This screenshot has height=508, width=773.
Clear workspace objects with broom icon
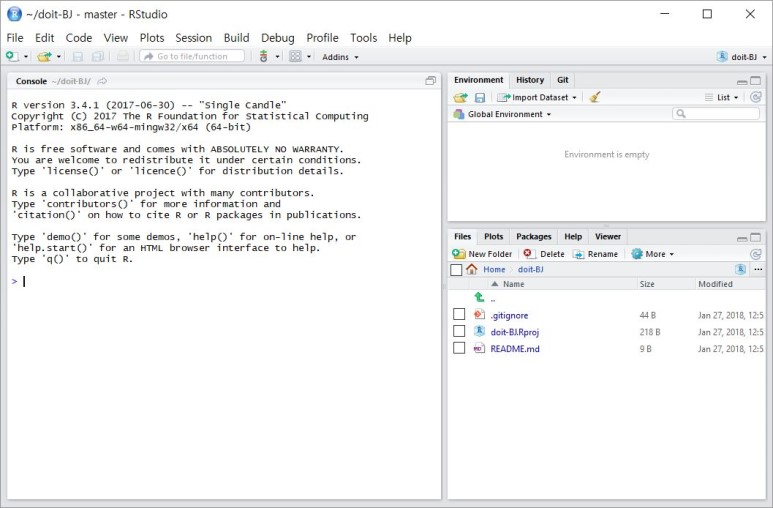point(595,98)
